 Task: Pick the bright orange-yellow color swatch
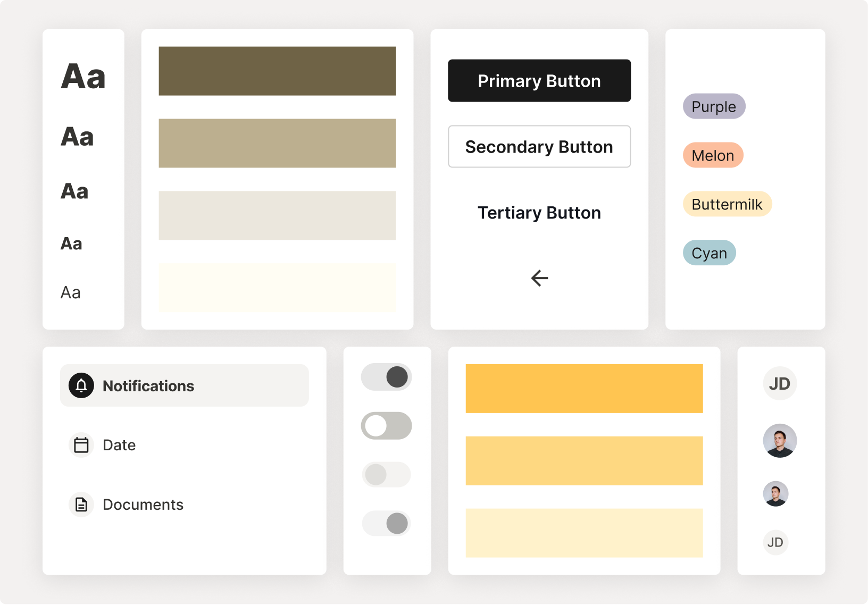(584, 389)
